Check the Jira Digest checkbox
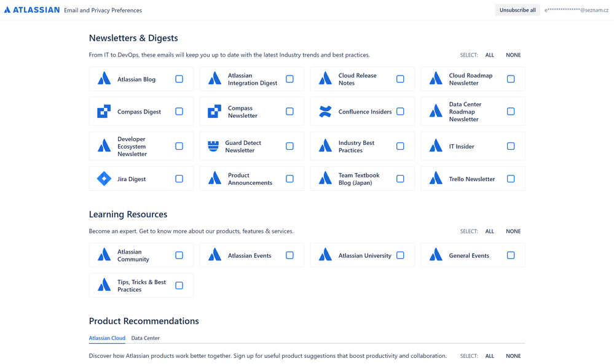The image size is (614, 364). (x=179, y=179)
